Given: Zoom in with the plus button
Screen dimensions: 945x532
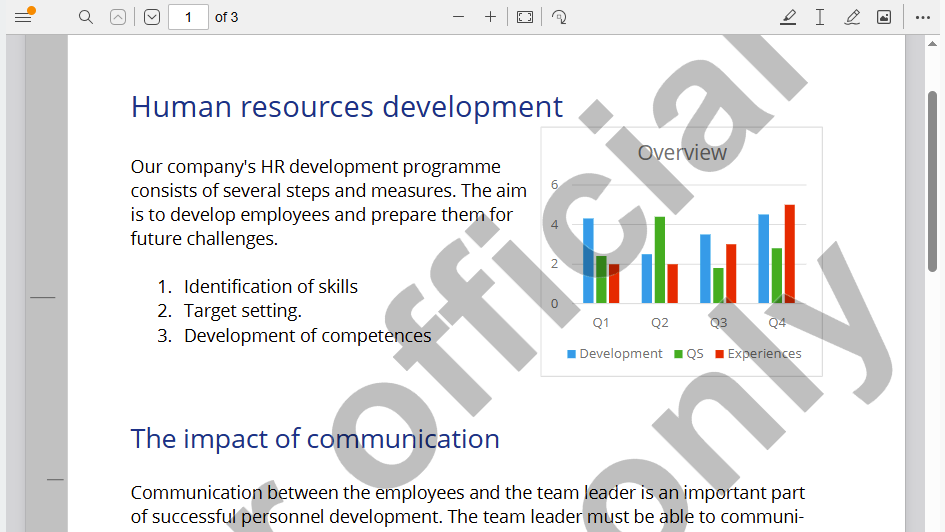Looking at the screenshot, I should 491,17.
